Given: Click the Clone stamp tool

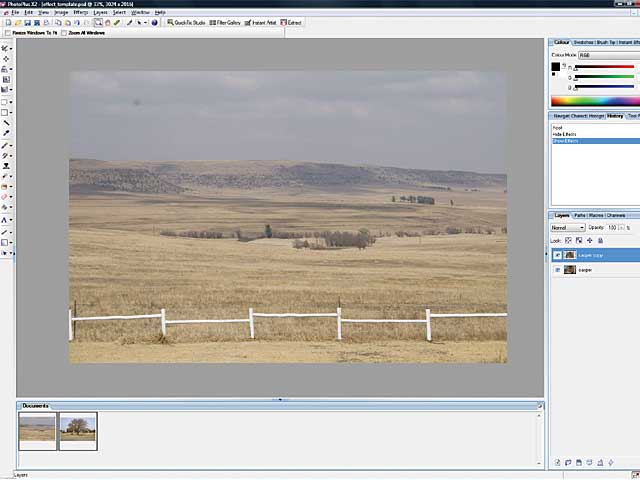Looking at the screenshot, I should coord(5,166).
